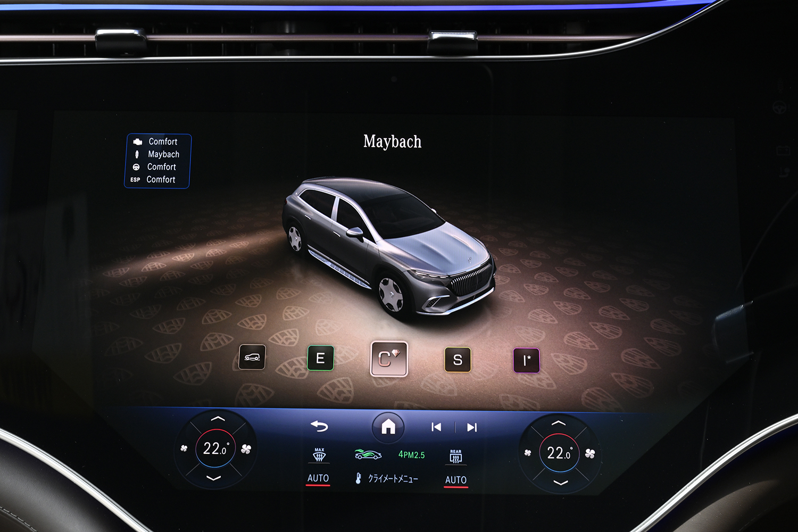The height and width of the screenshot is (532, 798).
Task: Decrease right fan speed small fan icon
Action: click(528, 453)
